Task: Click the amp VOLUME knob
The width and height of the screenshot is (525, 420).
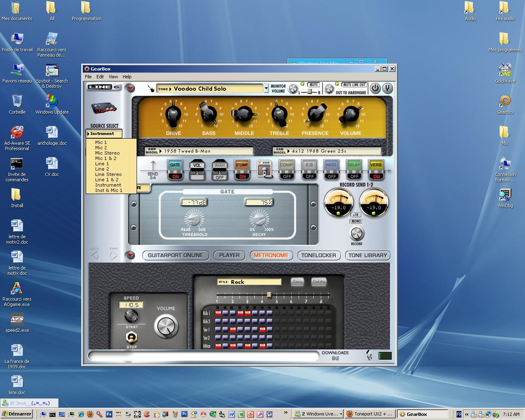Action: coord(350,114)
